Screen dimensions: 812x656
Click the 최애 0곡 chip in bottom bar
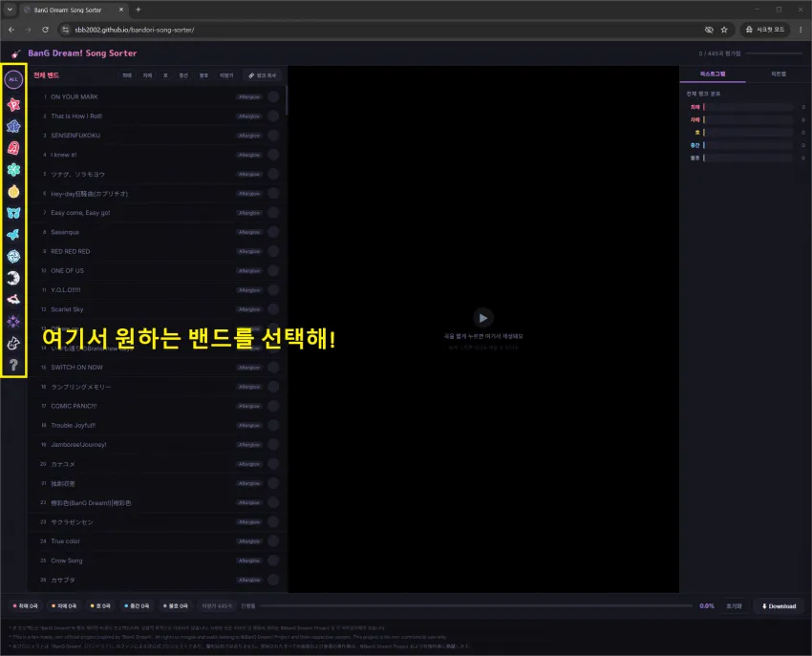(x=26, y=605)
